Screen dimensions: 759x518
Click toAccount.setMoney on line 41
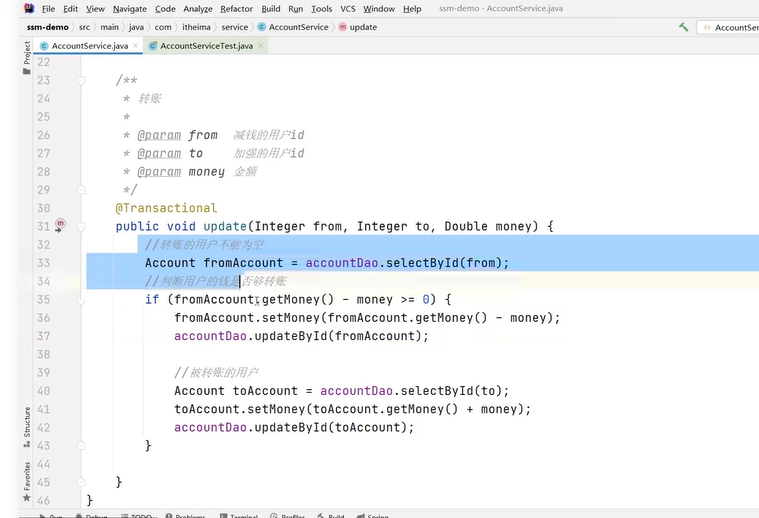240,409
